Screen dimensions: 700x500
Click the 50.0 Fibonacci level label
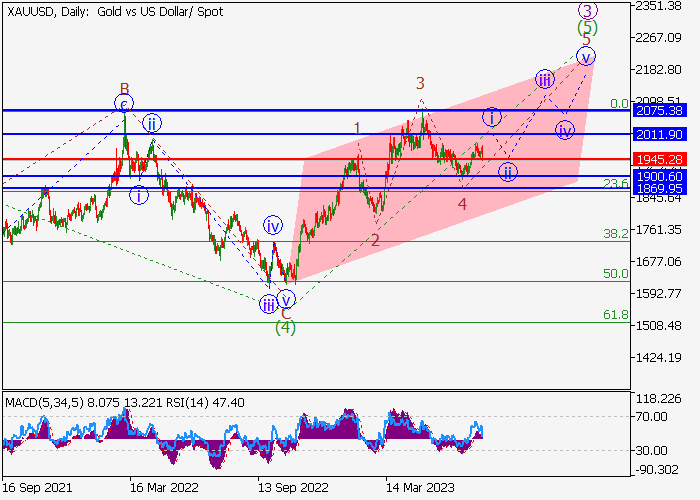616,274
